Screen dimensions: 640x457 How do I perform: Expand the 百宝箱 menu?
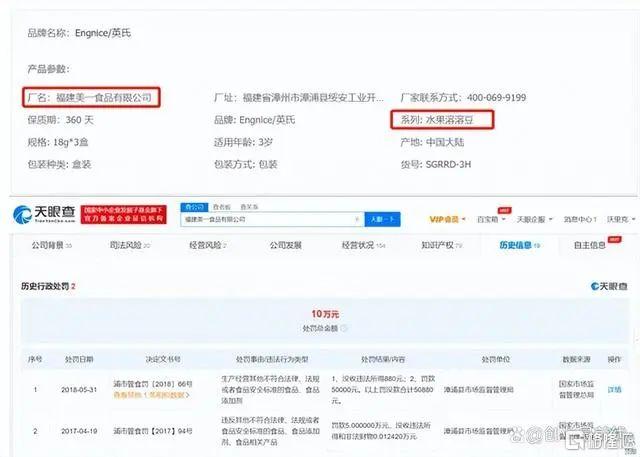[491, 220]
